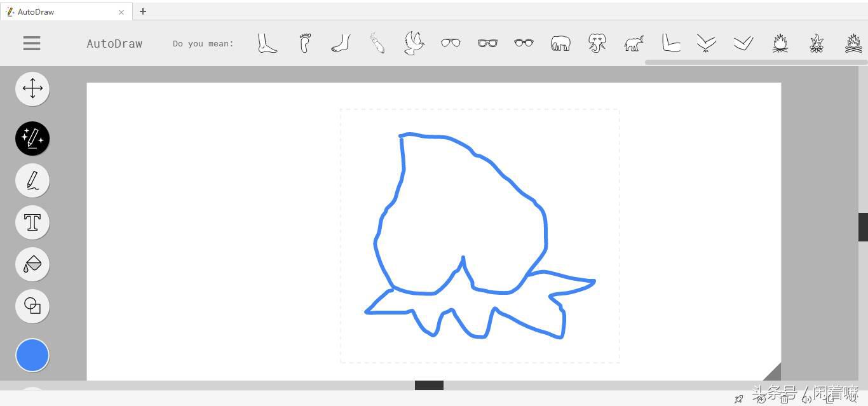Pick the thick-framed glasses suggestion
Screen dimensions: 868x406
[487, 43]
